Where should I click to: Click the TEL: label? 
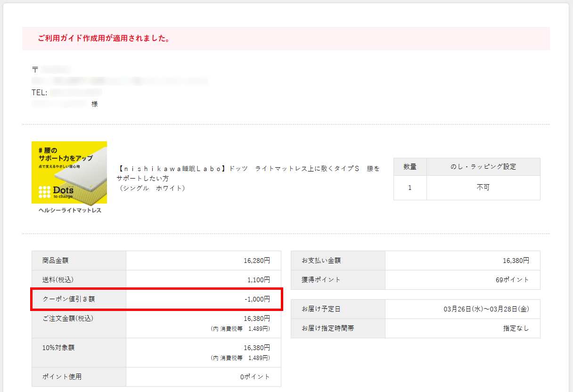click(40, 93)
